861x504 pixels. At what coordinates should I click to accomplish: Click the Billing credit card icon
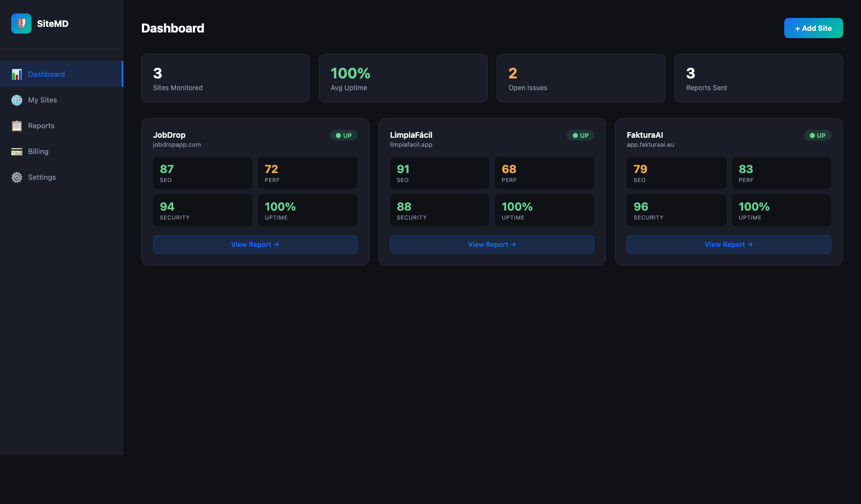(x=17, y=152)
